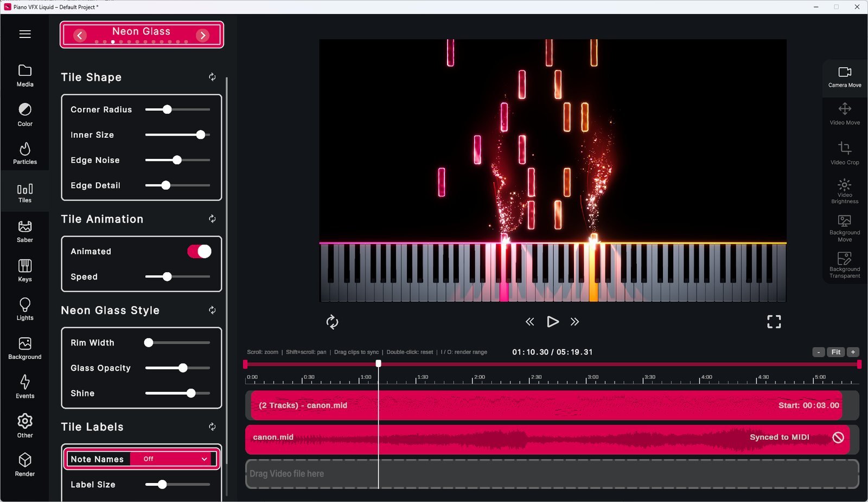
Task: Open the Particles panel
Action: 25,153
